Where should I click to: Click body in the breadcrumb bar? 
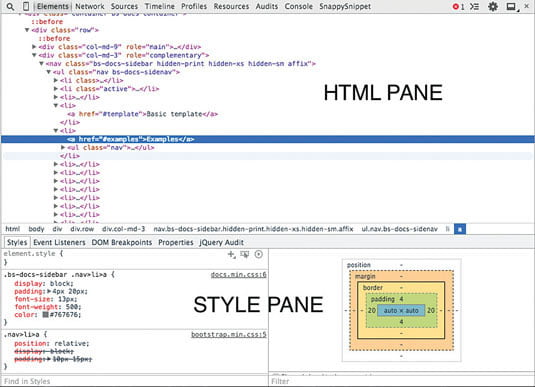click(36, 229)
